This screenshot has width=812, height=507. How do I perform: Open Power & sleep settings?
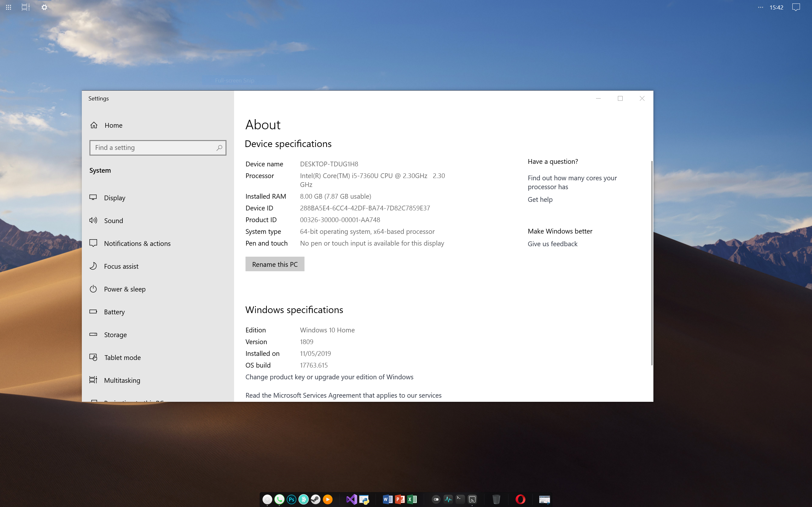pos(124,289)
